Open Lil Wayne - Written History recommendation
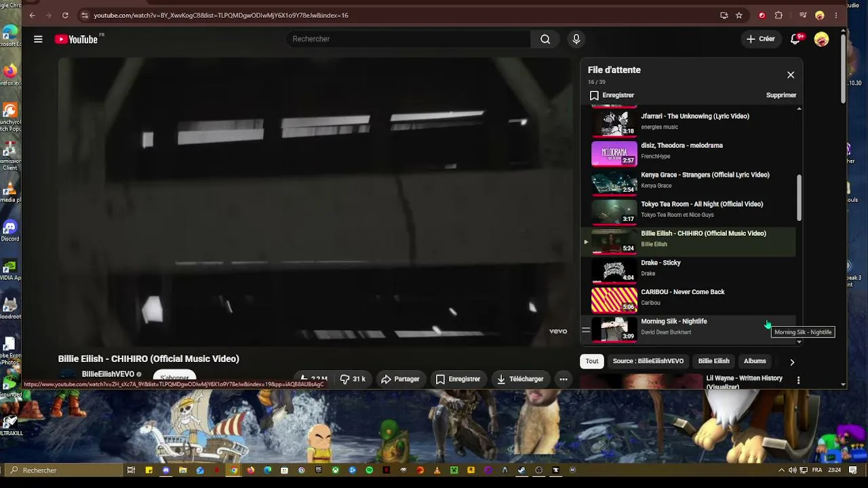 (745, 382)
